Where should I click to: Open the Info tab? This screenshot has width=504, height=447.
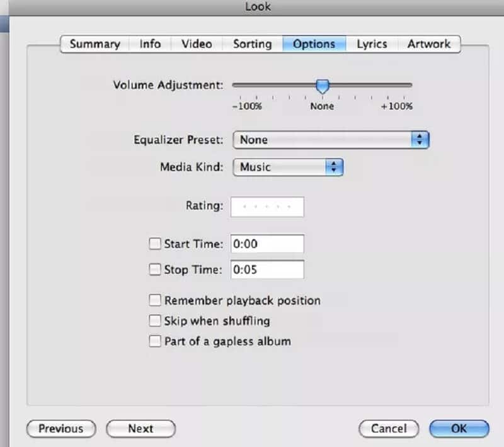150,44
